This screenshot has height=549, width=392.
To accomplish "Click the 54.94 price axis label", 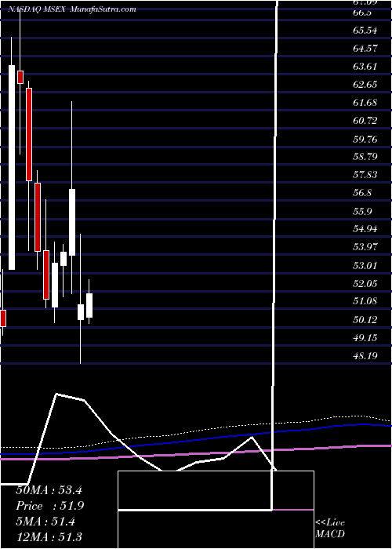I will (x=365, y=229).
